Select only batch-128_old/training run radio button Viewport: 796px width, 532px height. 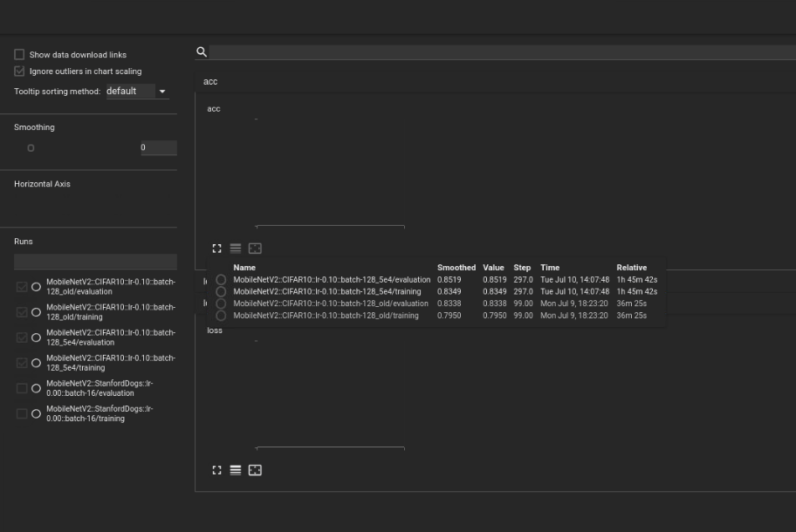pyautogui.click(x=36, y=312)
